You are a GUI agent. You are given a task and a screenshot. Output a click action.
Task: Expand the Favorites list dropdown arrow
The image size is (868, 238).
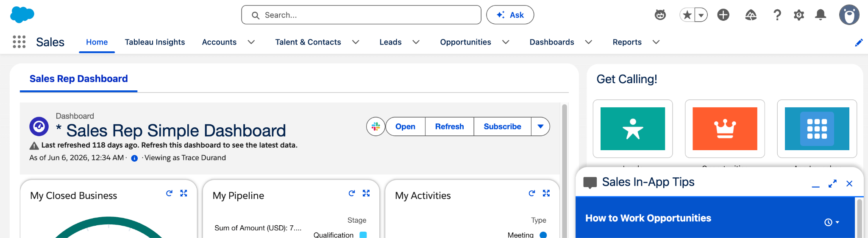(x=701, y=15)
